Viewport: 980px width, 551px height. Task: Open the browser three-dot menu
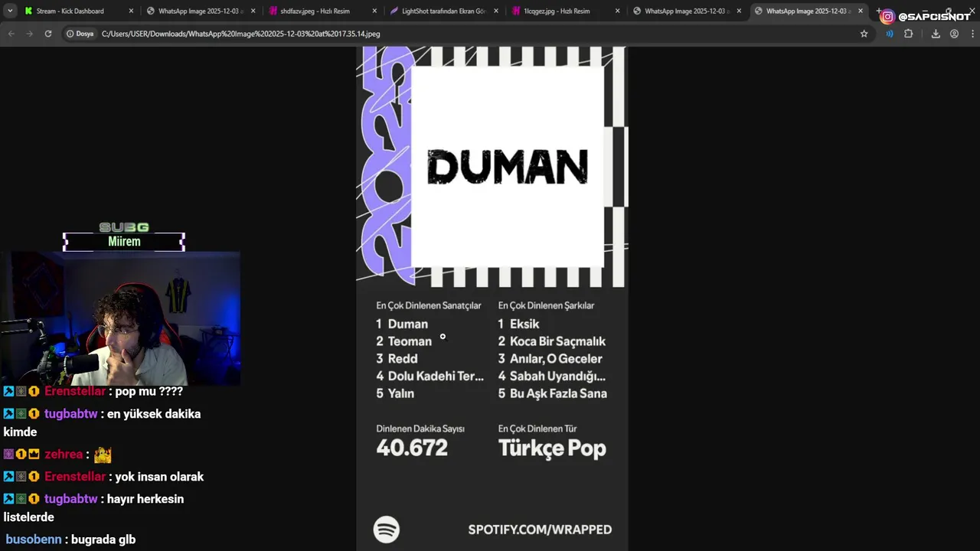pyautogui.click(x=973, y=34)
